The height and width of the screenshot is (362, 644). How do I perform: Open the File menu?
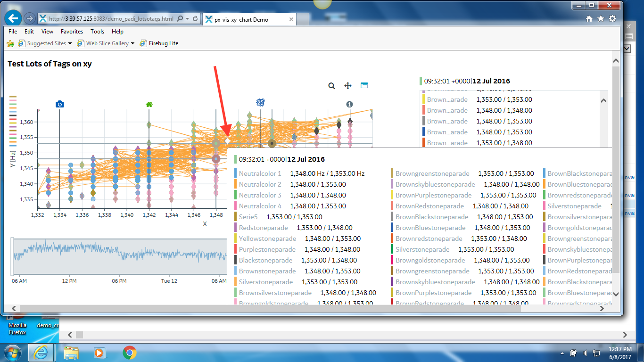pyautogui.click(x=13, y=32)
